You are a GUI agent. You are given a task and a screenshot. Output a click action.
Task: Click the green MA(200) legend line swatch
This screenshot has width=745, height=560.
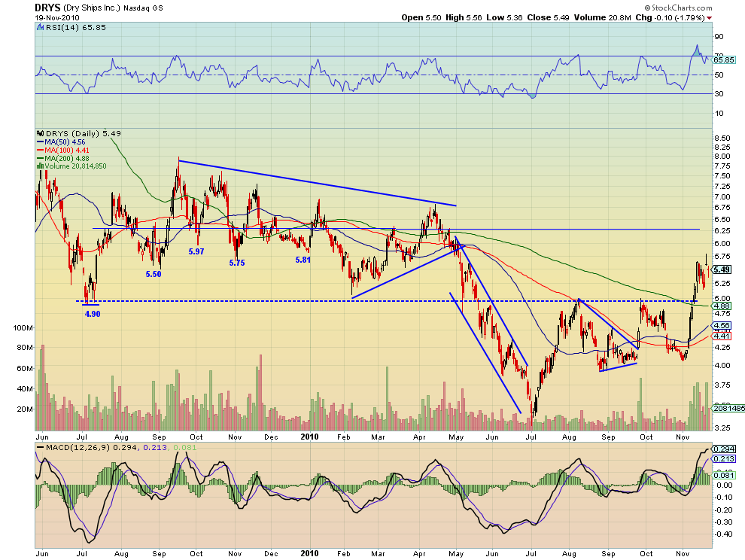click(x=41, y=158)
